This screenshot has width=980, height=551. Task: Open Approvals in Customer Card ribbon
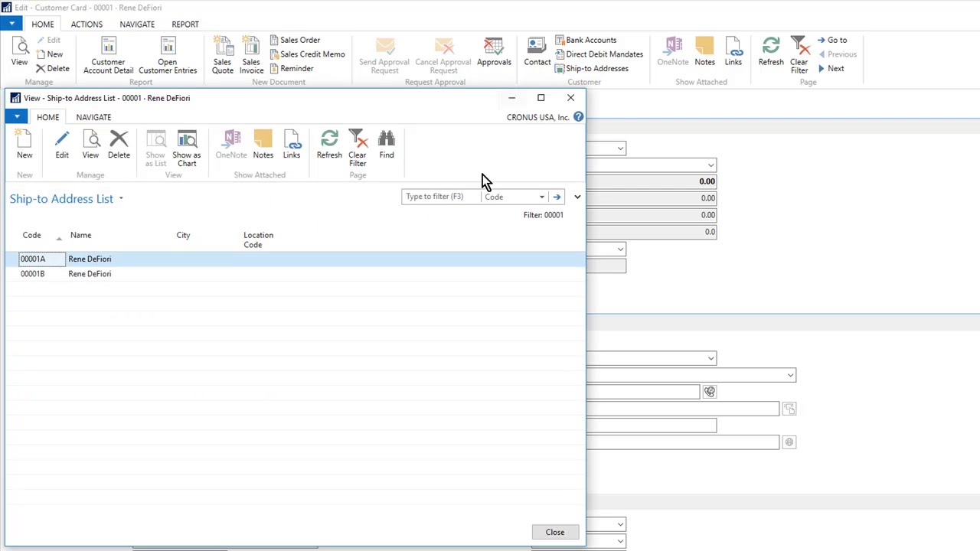tap(494, 52)
